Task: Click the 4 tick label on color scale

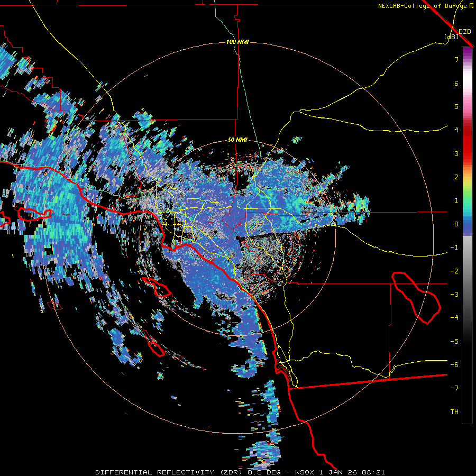Action: (x=456, y=130)
